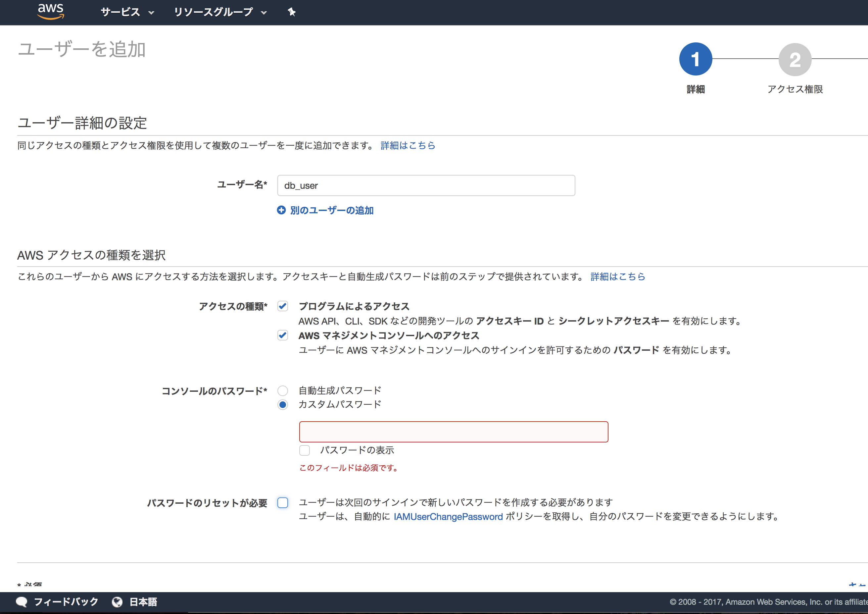
Task: Open the IAMUserChangePassword policy link
Action: click(448, 517)
